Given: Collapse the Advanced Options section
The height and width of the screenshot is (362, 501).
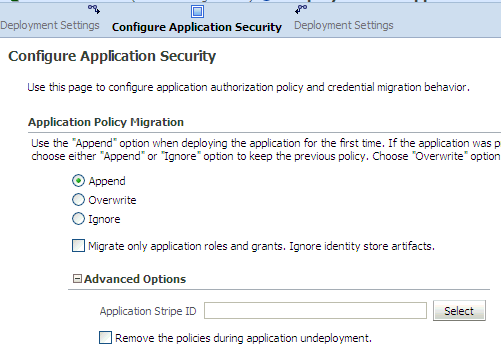Looking at the screenshot, I should [x=77, y=279].
